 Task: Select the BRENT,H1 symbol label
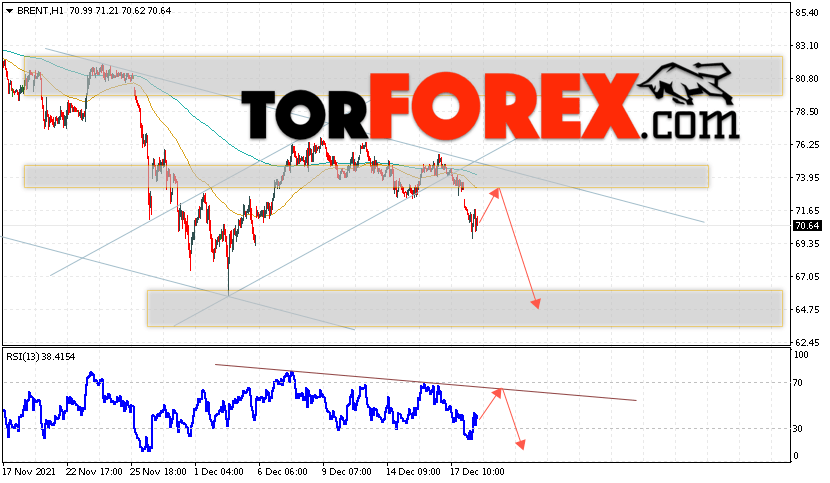point(40,11)
